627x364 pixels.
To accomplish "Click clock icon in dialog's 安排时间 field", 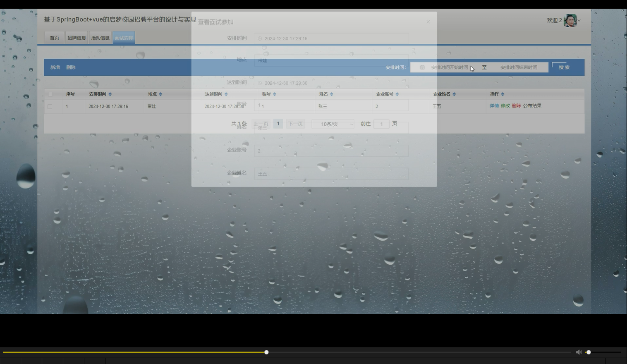I will coord(260,38).
